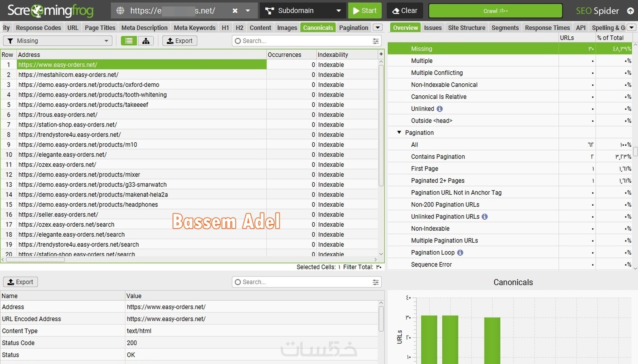
Task: Click the overview panel vertical scrollbar
Action: (635, 152)
